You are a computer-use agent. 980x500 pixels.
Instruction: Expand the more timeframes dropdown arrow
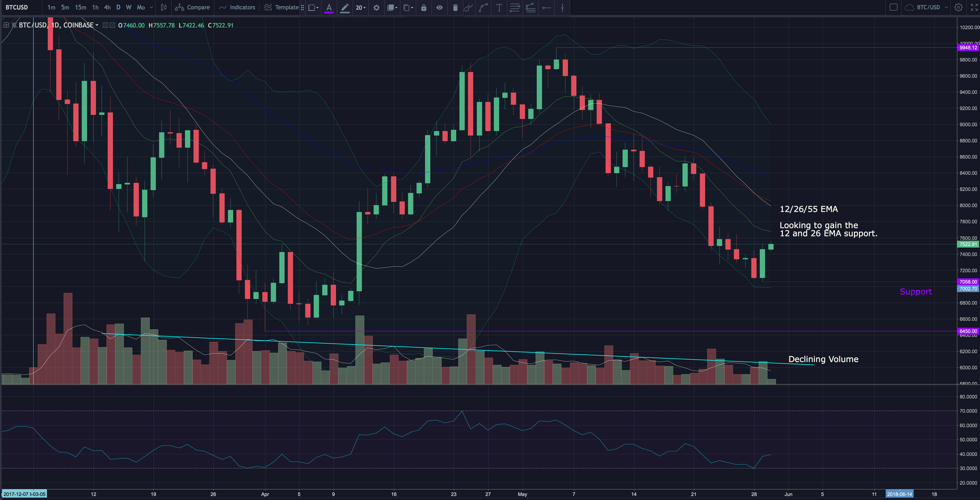(x=151, y=7)
